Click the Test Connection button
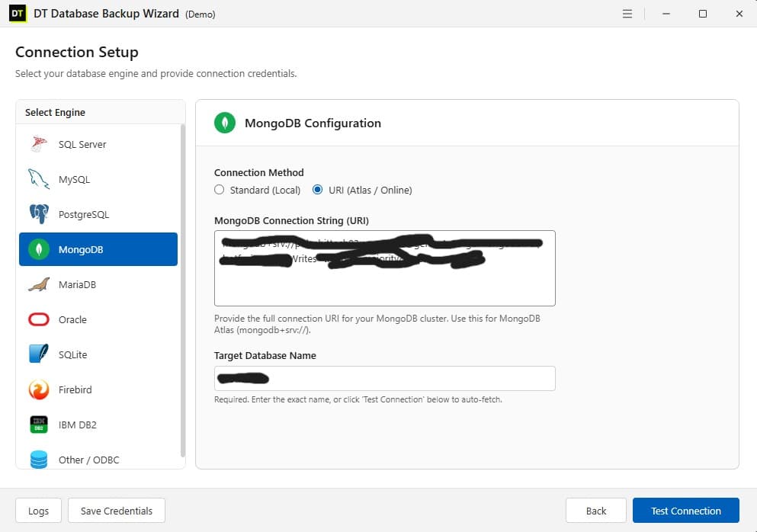 click(685, 510)
